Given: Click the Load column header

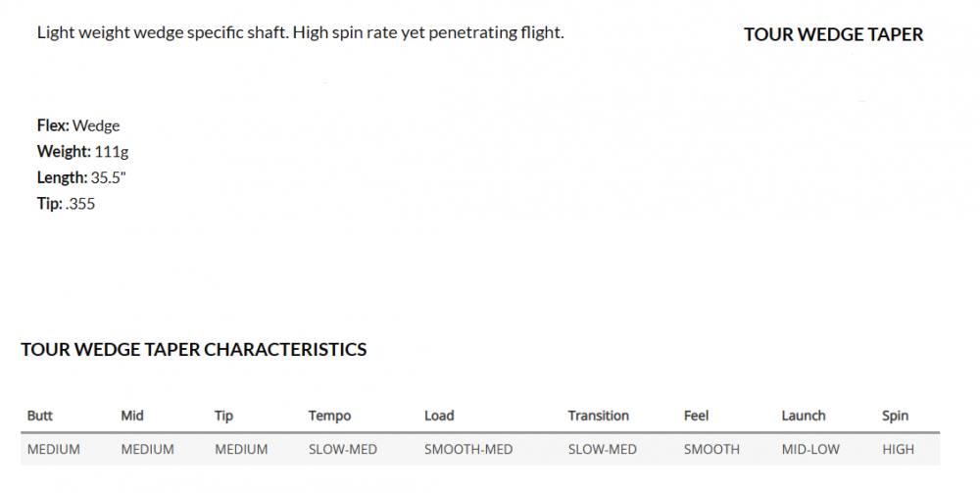Looking at the screenshot, I should click(439, 416).
